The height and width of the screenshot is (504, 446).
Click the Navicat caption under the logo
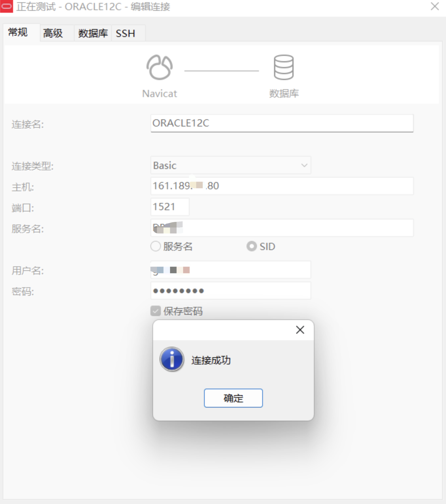(160, 94)
